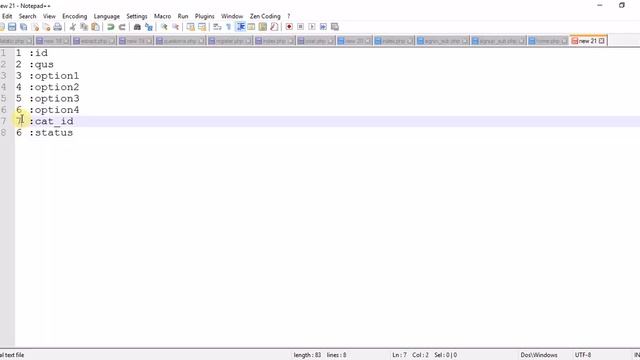Place the cursor in ':option1'
The image size is (640, 360).
pyautogui.click(x=54, y=76)
